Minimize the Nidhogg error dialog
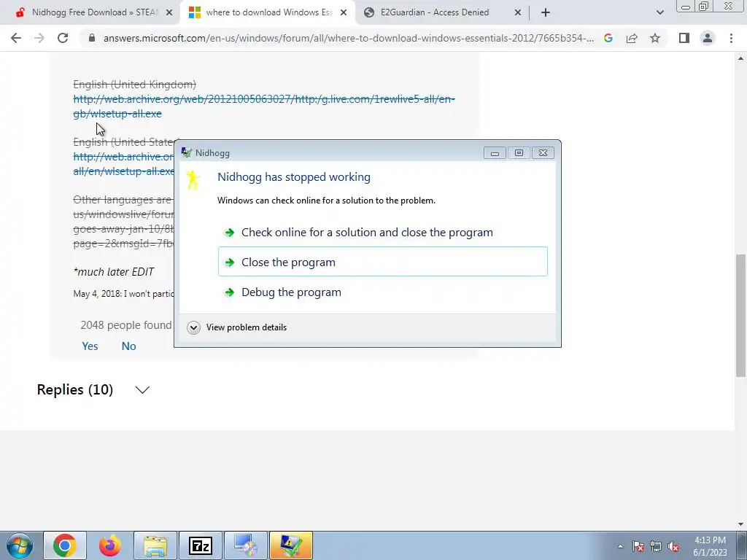The width and height of the screenshot is (747, 560). (x=495, y=153)
